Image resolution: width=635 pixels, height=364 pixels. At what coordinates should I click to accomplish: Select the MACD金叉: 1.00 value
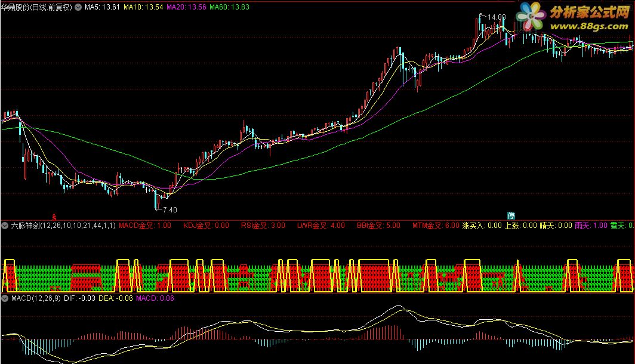[x=145, y=226]
